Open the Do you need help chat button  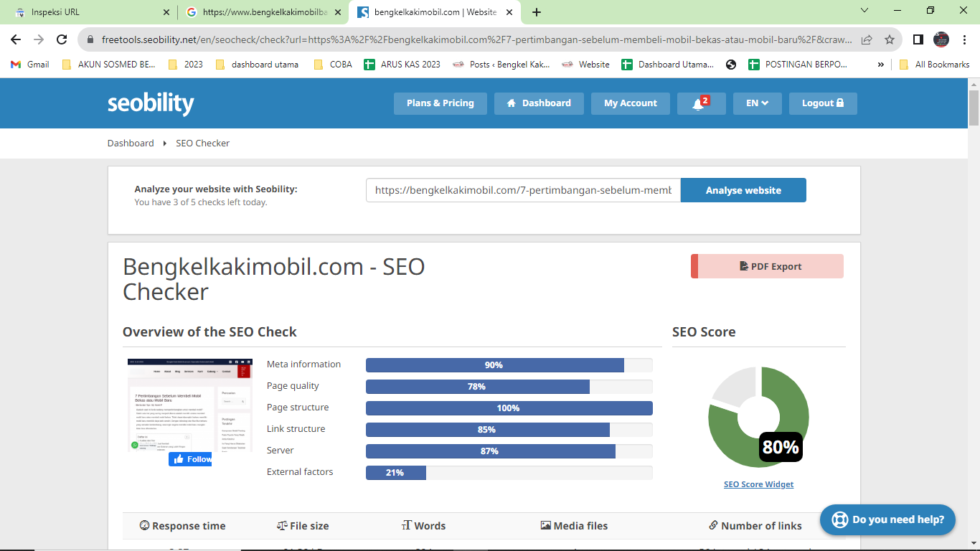tap(887, 519)
